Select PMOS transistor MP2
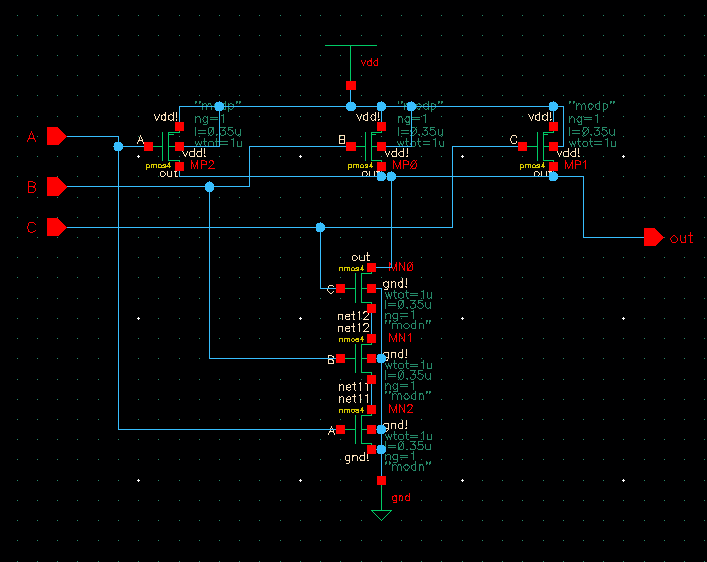The width and height of the screenshot is (707, 562). (x=171, y=146)
